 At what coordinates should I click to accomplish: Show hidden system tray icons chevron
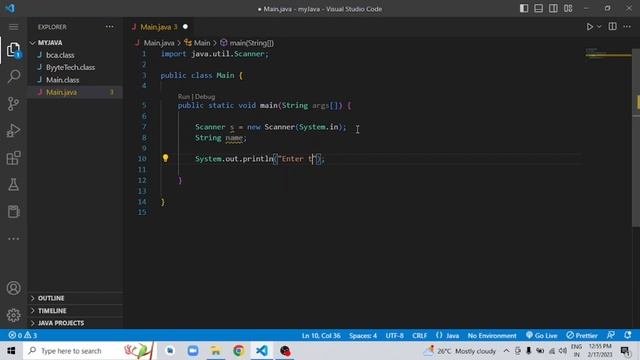[x=506, y=351]
